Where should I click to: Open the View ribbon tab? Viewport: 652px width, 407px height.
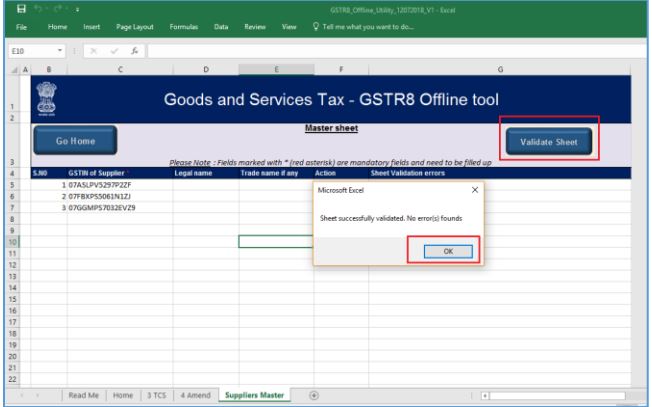tap(289, 27)
